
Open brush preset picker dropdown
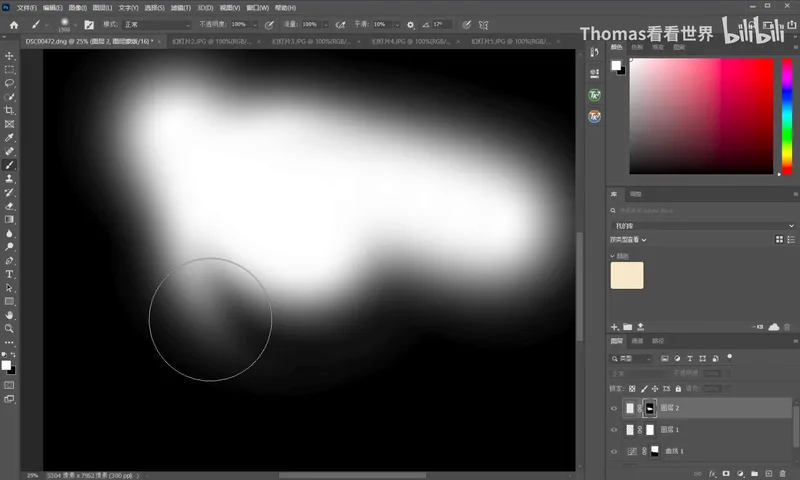click(75, 24)
